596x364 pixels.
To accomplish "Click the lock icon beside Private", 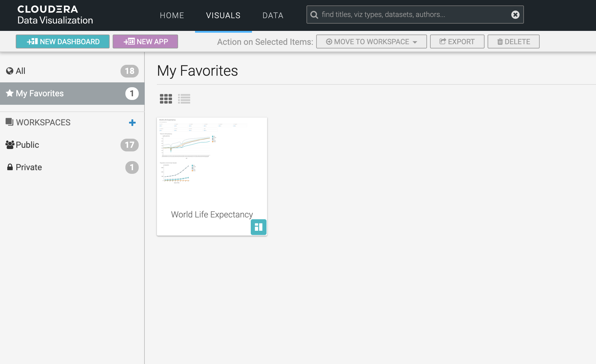I will pos(10,167).
